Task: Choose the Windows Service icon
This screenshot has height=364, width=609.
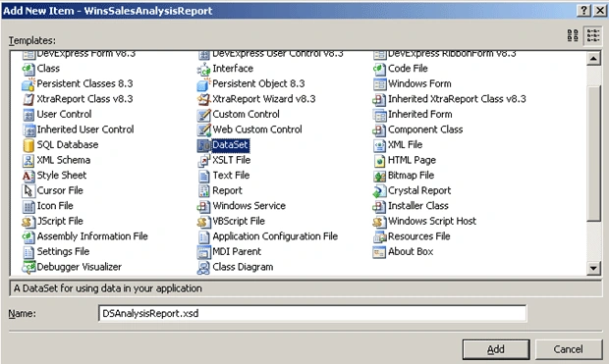Action: [204, 206]
